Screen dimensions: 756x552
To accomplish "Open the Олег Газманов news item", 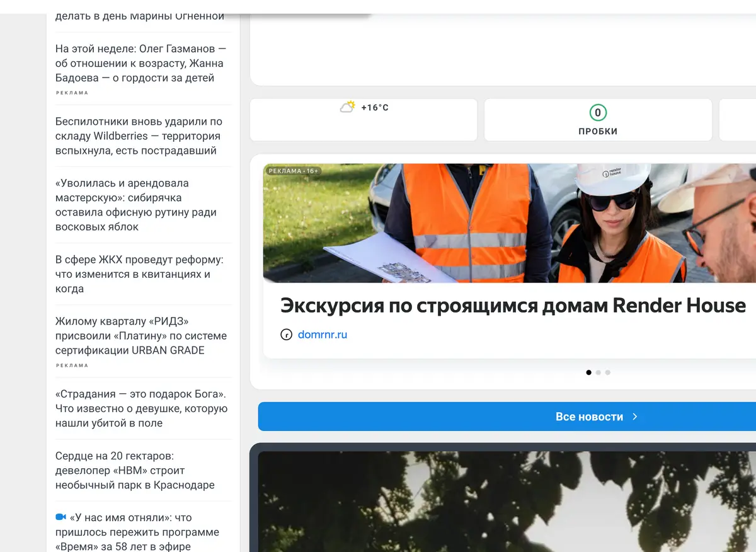I will point(140,64).
